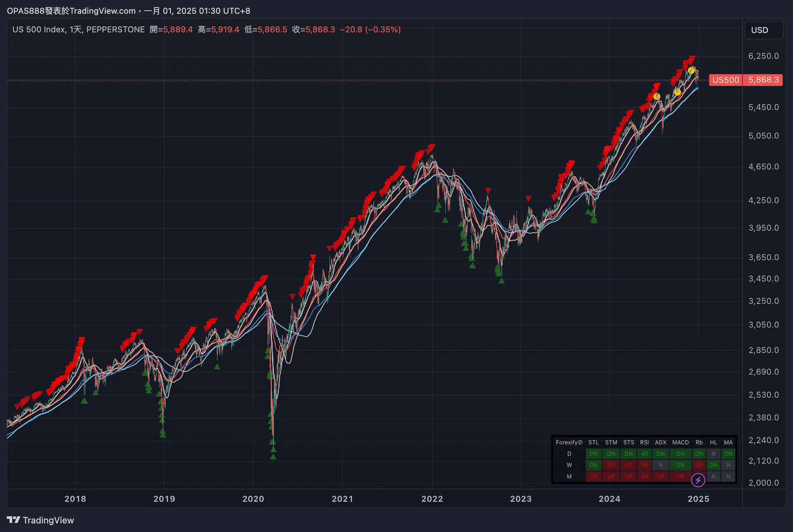Click the 2021 label on the time axis
Viewport: 793px width, 532px height.
(x=342, y=499)
